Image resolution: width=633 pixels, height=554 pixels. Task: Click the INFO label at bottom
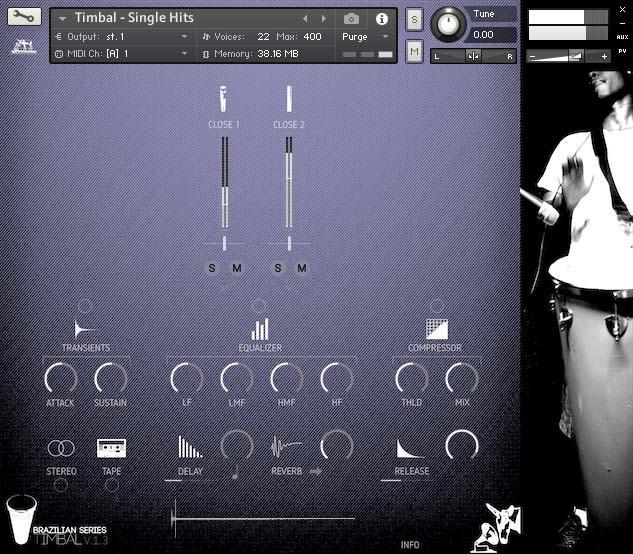pos(410,545)
